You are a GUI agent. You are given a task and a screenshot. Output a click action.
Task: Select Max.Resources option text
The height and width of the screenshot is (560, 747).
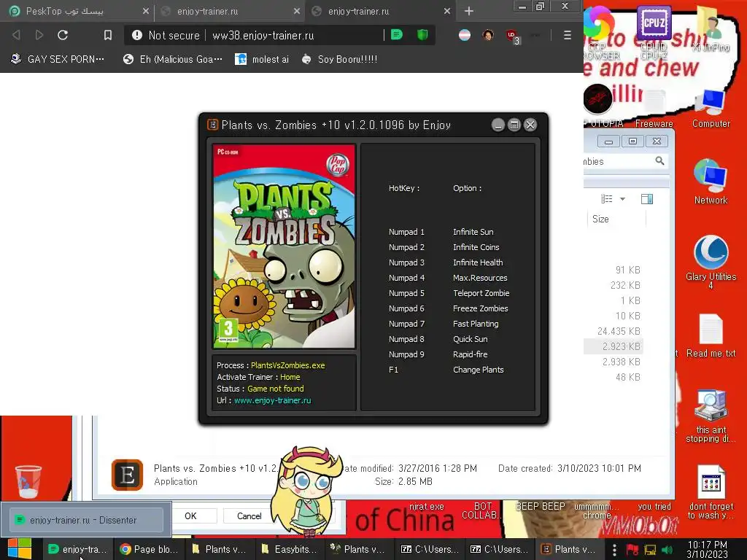point(480,278)
